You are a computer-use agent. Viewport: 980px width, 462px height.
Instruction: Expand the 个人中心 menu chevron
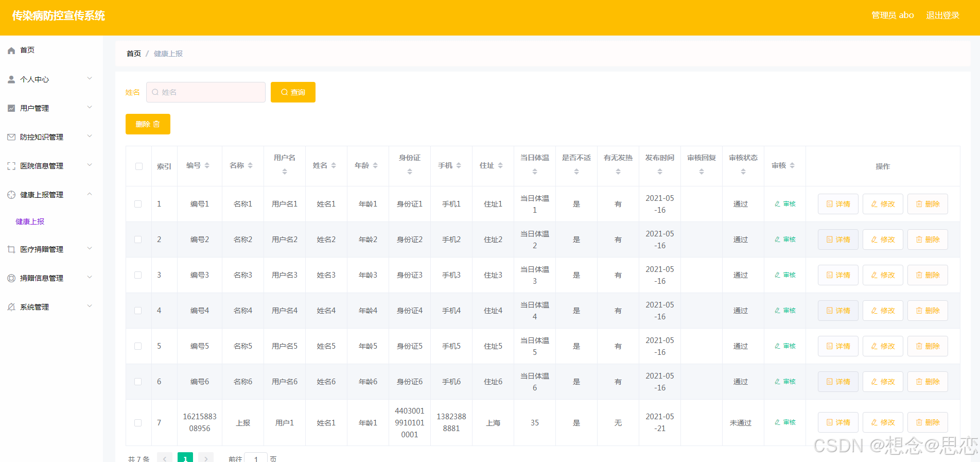coord(90,79)
